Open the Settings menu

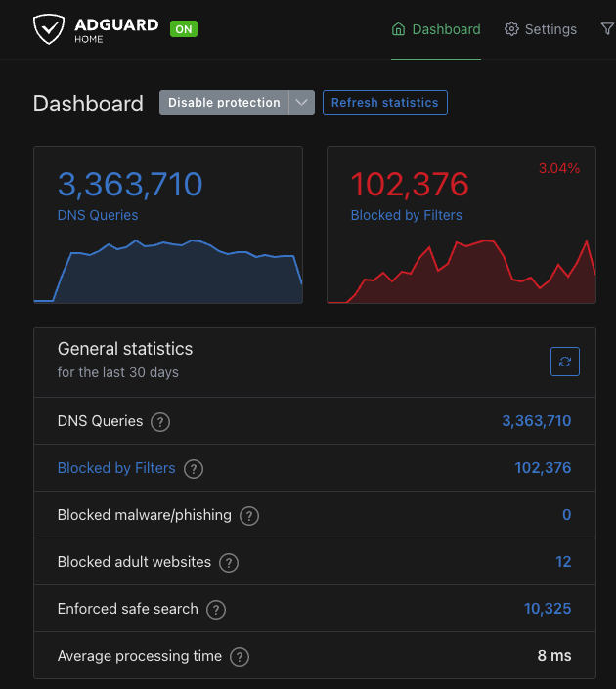point(541,29)
